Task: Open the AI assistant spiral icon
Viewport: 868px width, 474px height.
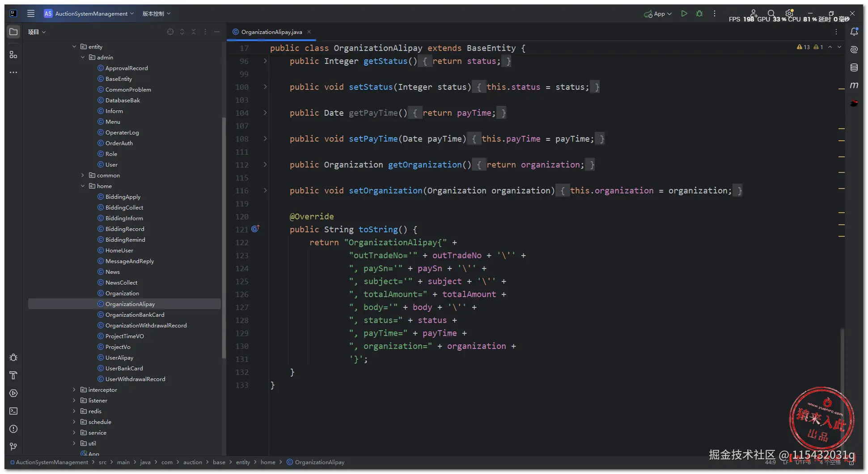Action: [x=854, y=50]
